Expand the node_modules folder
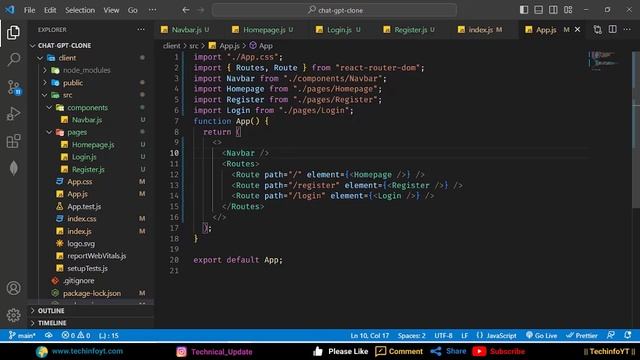The image size is (640, 360). (x=87, y=70)
